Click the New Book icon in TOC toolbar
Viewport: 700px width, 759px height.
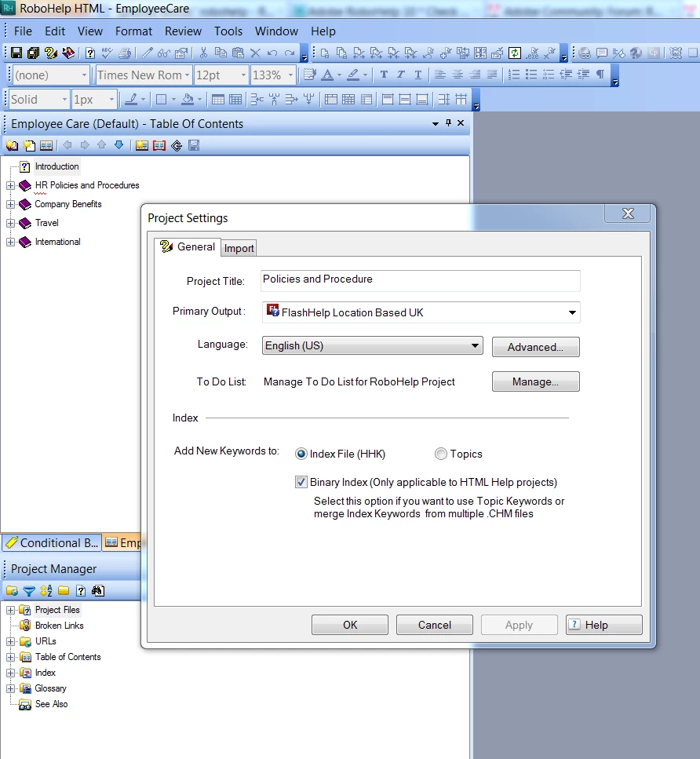pyautogui.click(x=12, y=145)
